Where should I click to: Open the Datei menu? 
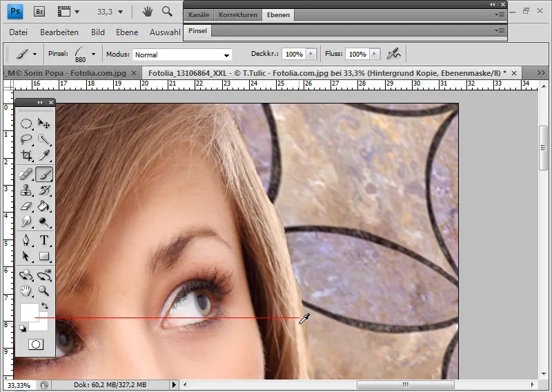coord(19,32)
